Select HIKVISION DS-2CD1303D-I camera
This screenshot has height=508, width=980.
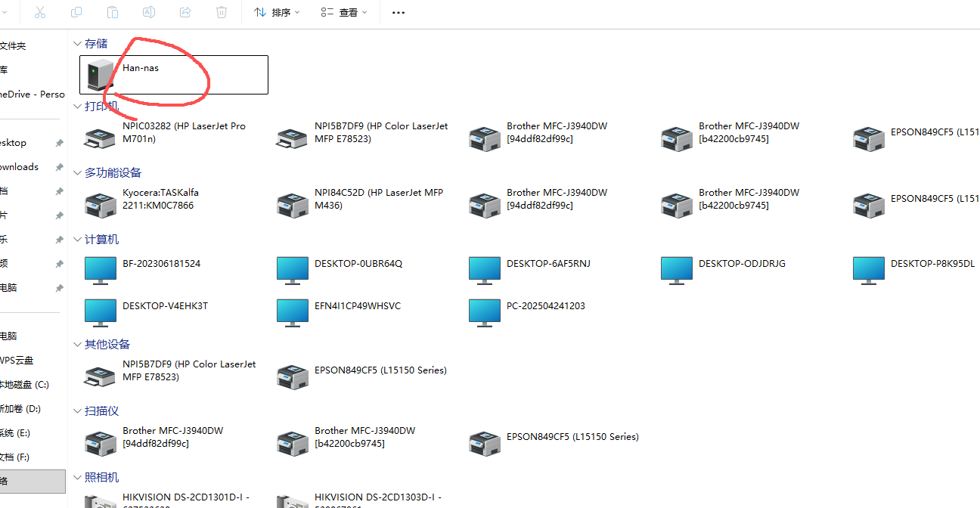[366, 499]
